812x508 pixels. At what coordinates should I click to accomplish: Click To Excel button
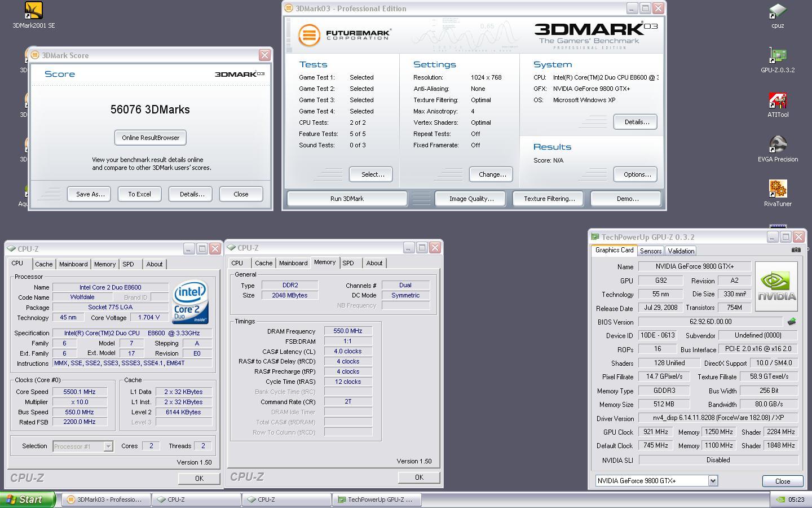pos(139,194)
